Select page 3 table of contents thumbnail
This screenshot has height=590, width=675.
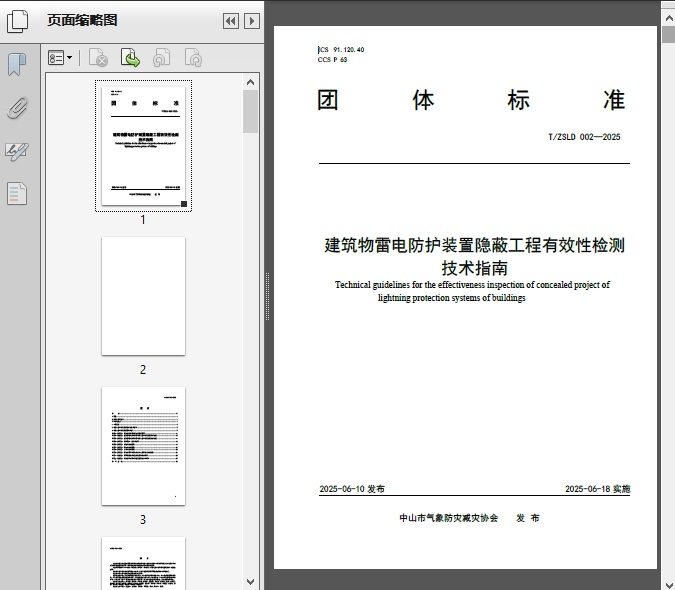click(143, 446)
